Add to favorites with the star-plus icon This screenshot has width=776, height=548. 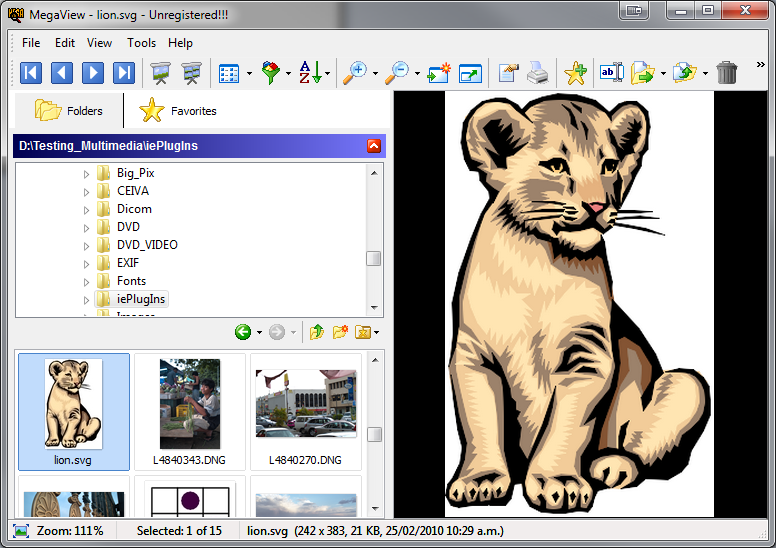click(576, 73)
